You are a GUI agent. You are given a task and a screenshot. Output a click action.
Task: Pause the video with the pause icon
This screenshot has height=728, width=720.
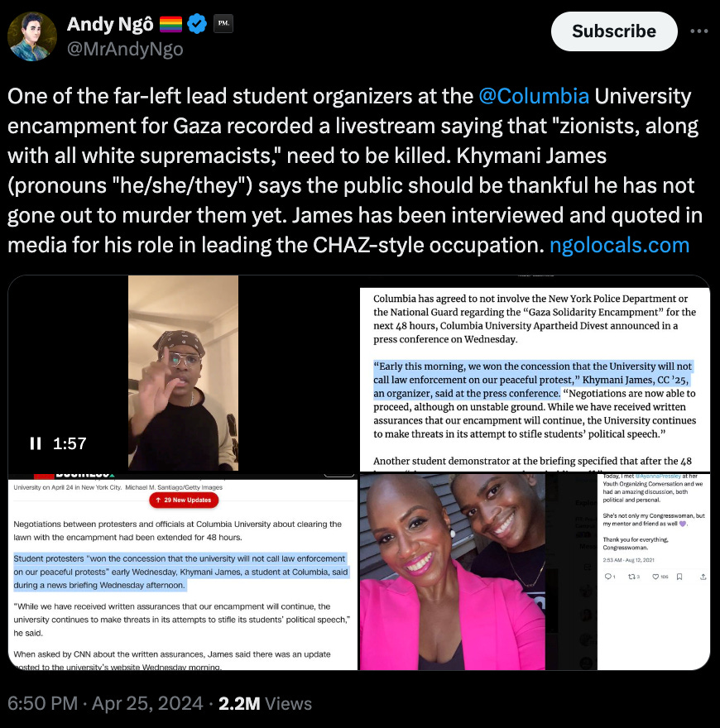coord(36,443)
